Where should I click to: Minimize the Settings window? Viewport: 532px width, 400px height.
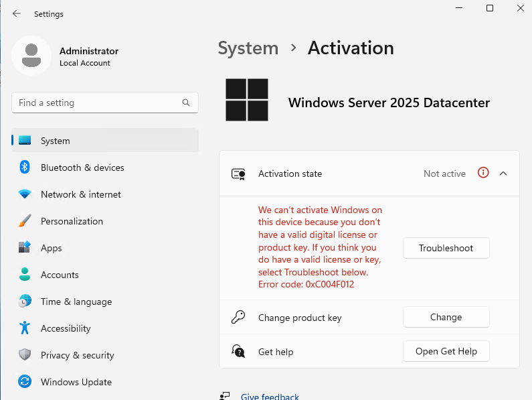pyautogui.click(x=459, y=8)
